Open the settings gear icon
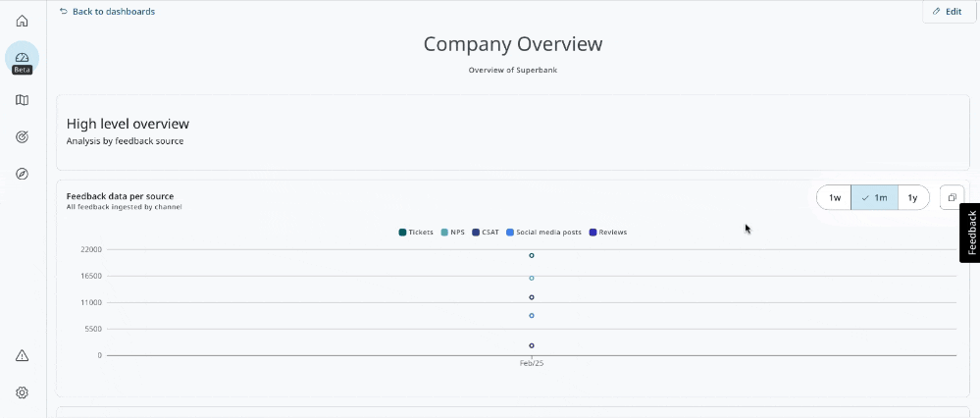The image size is (980, 418). click(x=22, y=392)
